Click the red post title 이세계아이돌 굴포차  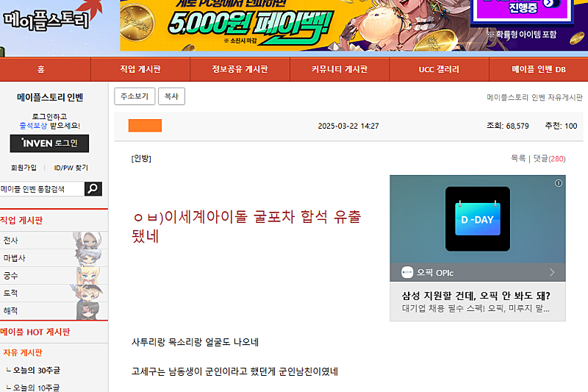[x=246, y=227]
